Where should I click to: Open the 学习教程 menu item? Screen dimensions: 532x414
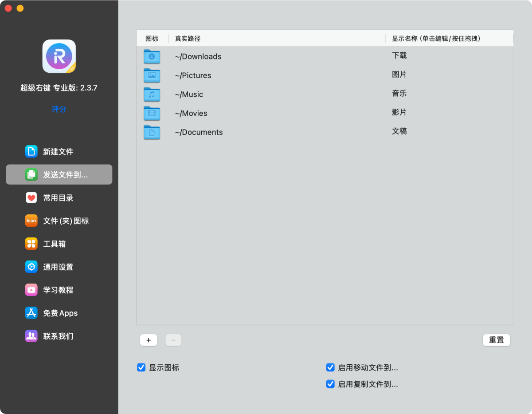(59, 290)
